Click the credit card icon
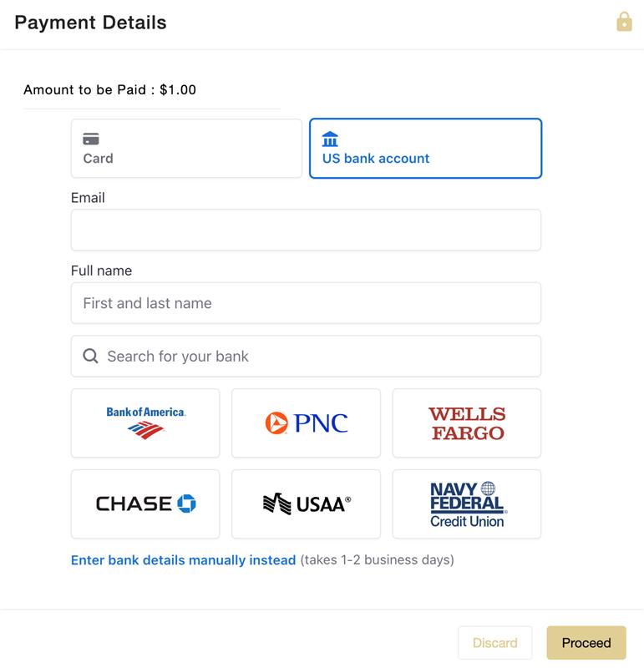The image size is (644, 668). 91,139
